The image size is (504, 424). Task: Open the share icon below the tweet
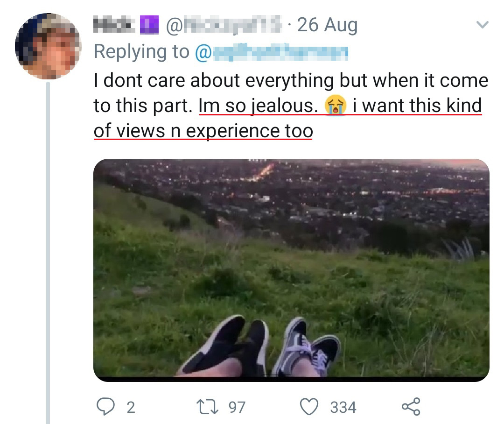pos(411,407)
